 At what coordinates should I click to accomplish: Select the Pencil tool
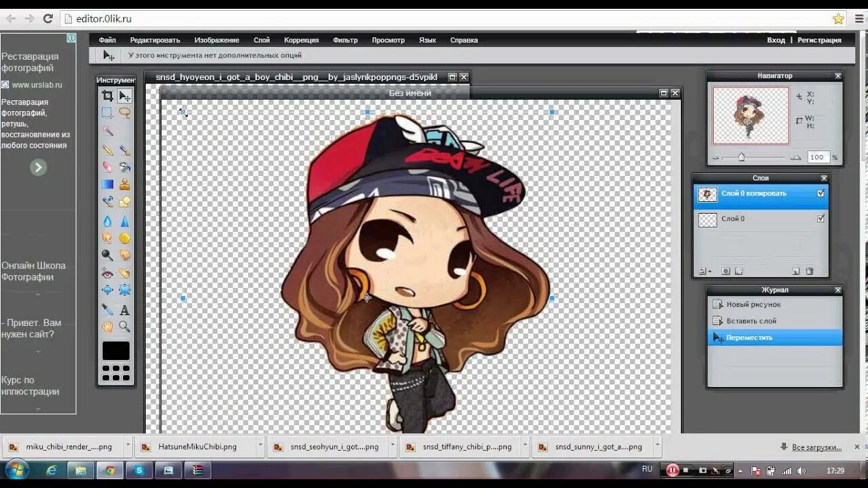tap(107, 150)
